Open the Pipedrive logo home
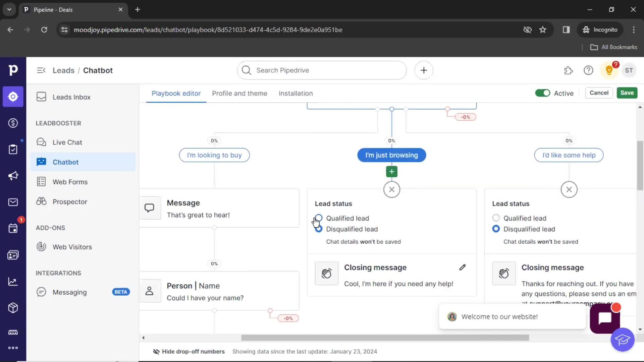The image size is (644, 362). tap(13, 70)
